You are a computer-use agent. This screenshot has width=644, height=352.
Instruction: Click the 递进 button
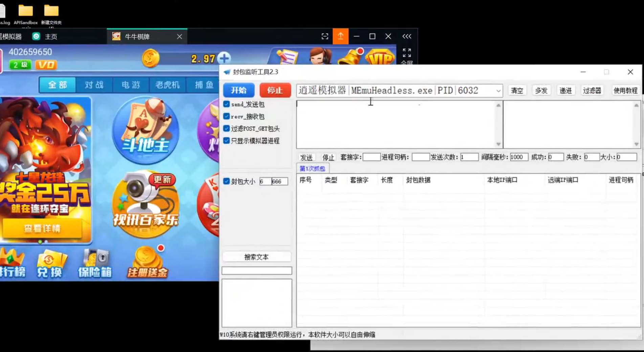click(x=565, y=91)
